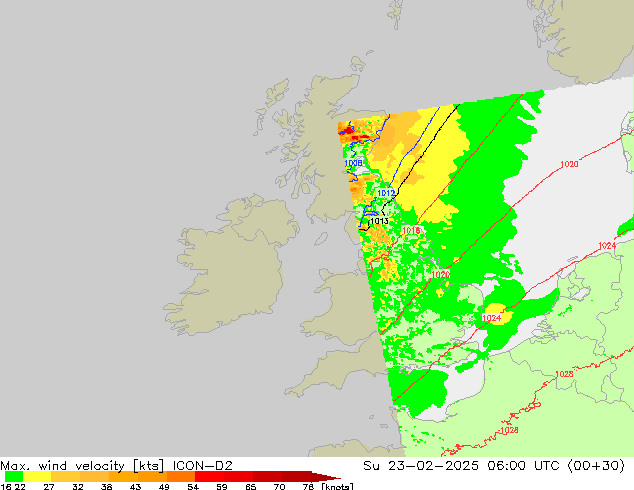Click the pale orange 27–32 knots legend swatch
The image size is (634, 490).
point(66,477)
